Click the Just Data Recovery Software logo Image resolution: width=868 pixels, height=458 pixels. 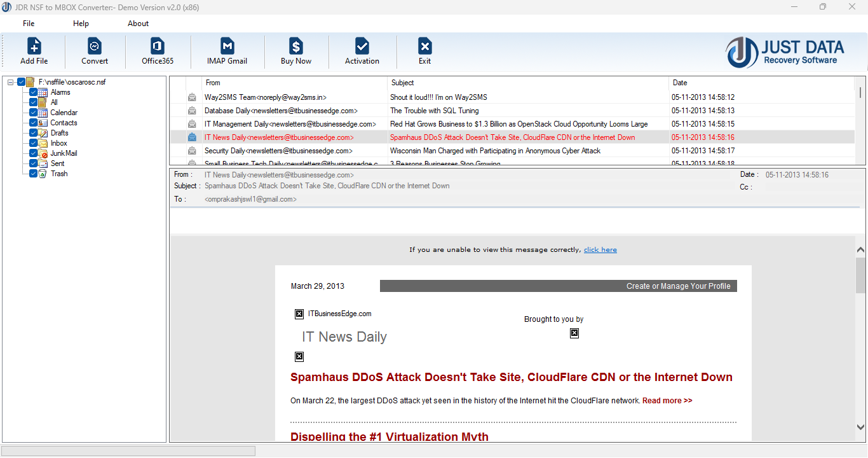[x=785, y=52]
